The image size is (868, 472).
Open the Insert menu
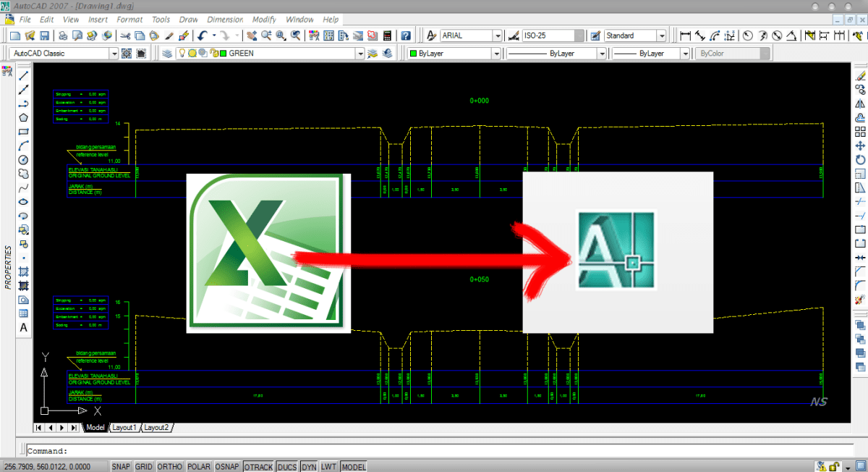click(98, 20)
